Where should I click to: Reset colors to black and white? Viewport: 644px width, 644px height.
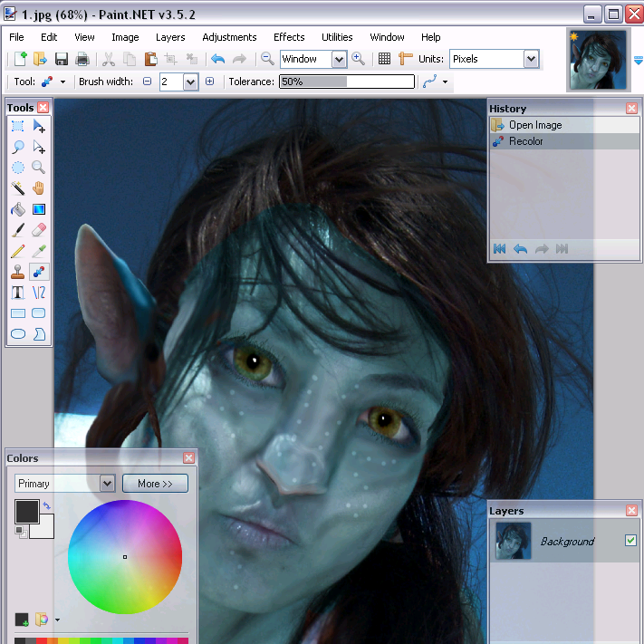21,533
